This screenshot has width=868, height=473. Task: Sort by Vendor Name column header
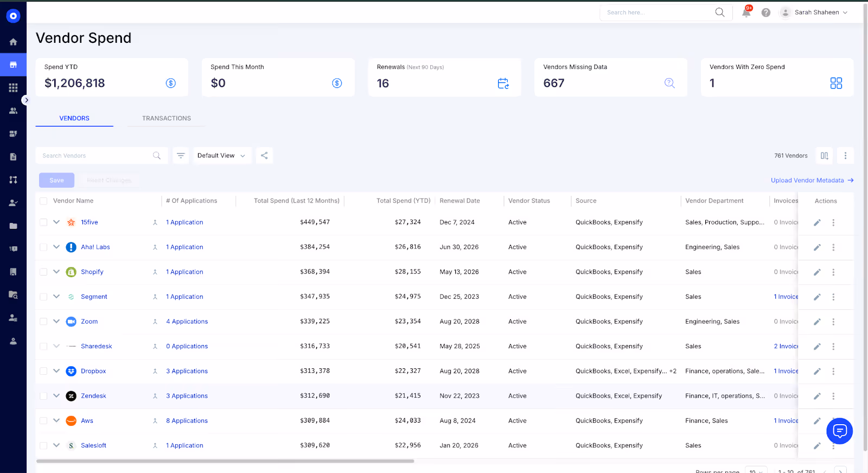(x=73, y=201)
